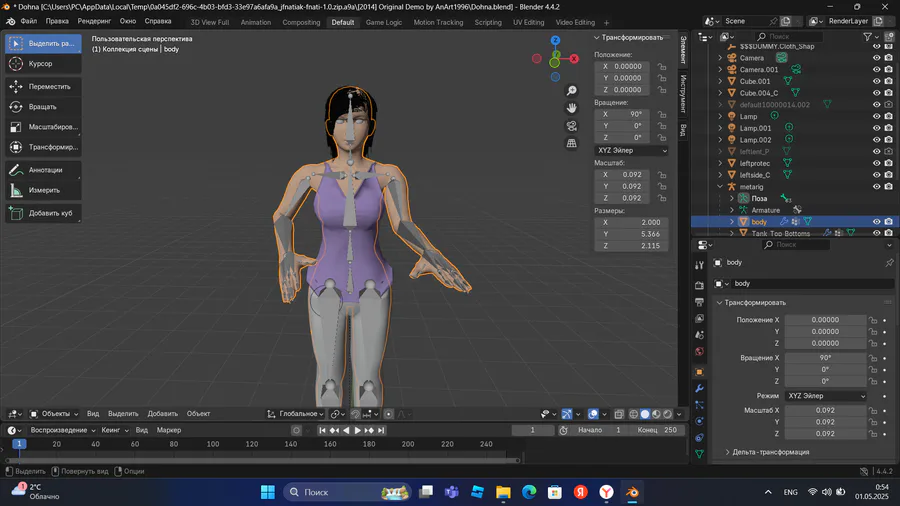Open the Render properties tab icon
The image size is (900, 506).
point(699,285)
